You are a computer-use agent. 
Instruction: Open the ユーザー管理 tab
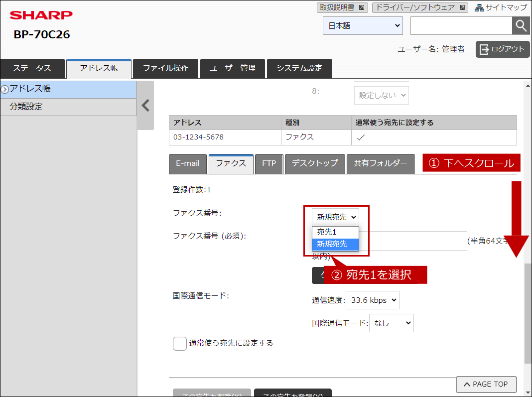[x=233, y=68]
